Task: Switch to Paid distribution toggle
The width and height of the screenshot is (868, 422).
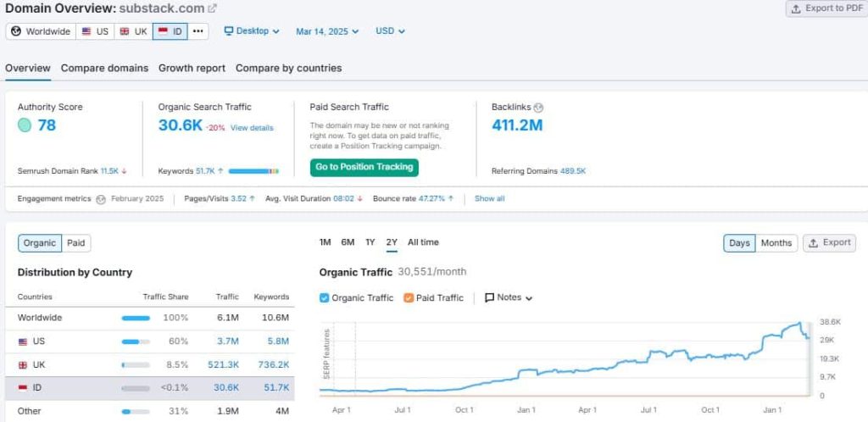Action: pos(76,243)
